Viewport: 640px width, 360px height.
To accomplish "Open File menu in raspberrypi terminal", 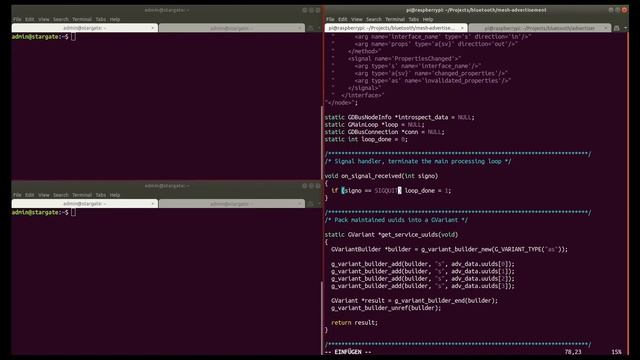I will coord(330,19).
